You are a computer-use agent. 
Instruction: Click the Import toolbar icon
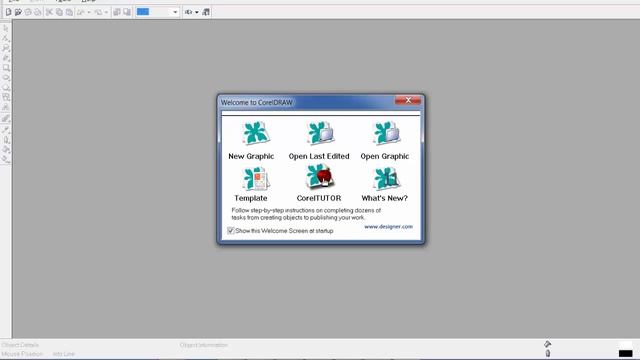[117, 12]
